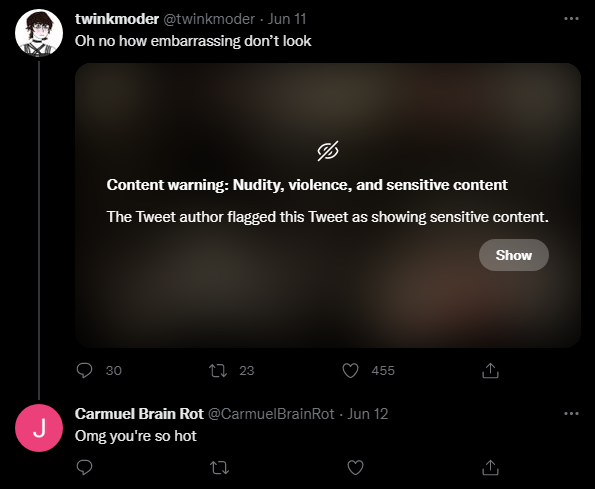This screenshot has height=489, width=595.
Task: Reply to Carmuel Brain Rot's comment
Action: pyautogui.click(x=84, y=467)
